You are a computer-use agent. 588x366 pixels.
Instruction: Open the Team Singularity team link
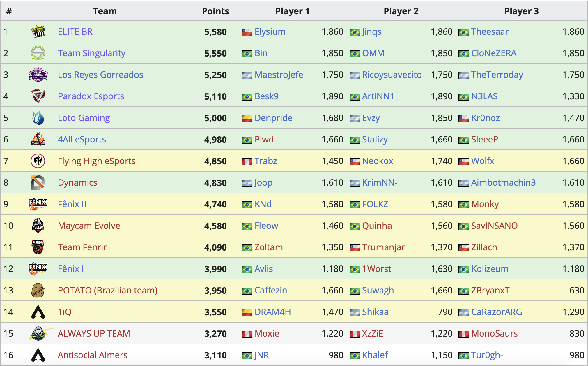pyautogui.click(x=92, y=53)
